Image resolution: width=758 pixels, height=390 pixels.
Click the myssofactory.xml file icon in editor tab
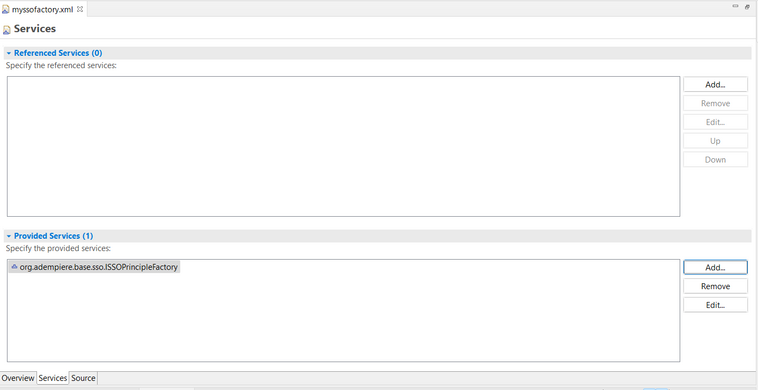[6, 9]
